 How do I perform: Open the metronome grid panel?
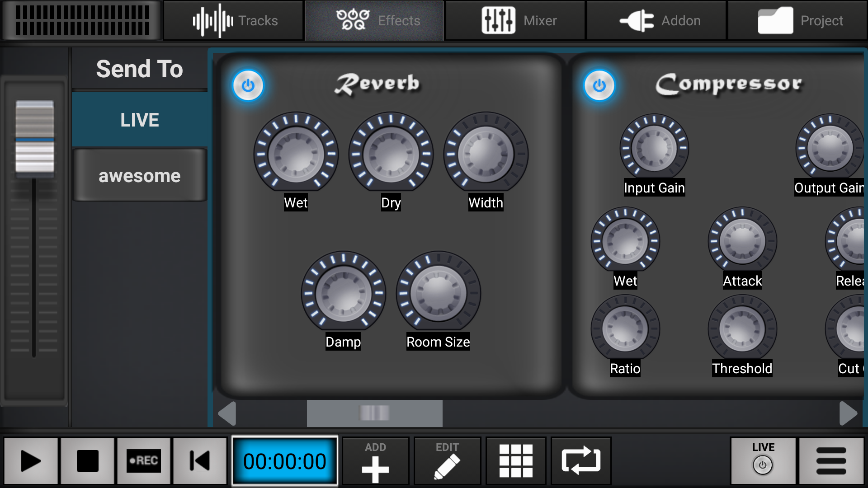click(516, 460)
